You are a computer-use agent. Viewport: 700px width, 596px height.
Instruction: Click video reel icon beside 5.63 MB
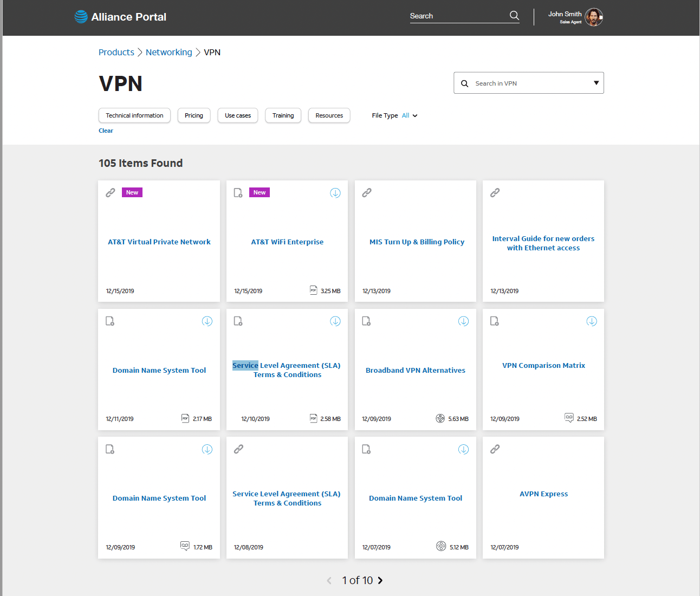[x=440, y=418]
